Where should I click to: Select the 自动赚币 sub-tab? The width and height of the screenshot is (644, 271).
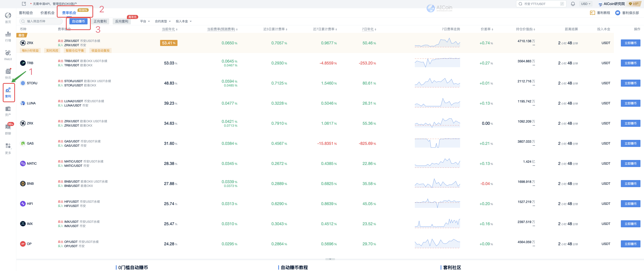click(x=78, y=21)
